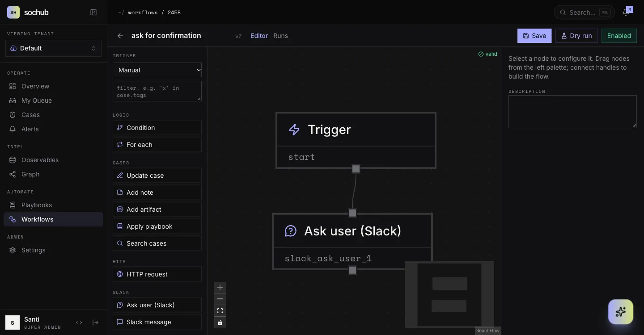This screenshot has height=335, width=644.
Task: Save the workflow
Action: 534,36
